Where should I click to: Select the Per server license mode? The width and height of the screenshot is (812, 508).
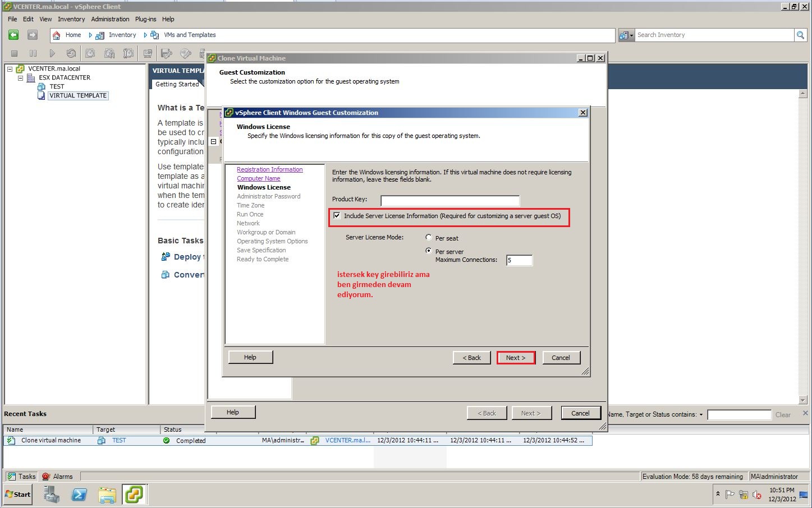[429, 251]
